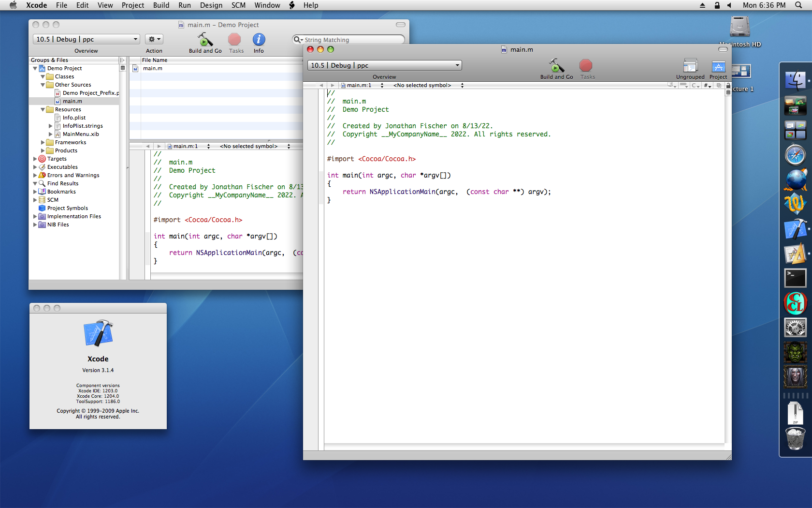Image resolution: width=812 pixels, height=508 pixels.
Task: Select Info.plist in Groups & Files
Action: (x=74, y=118)
